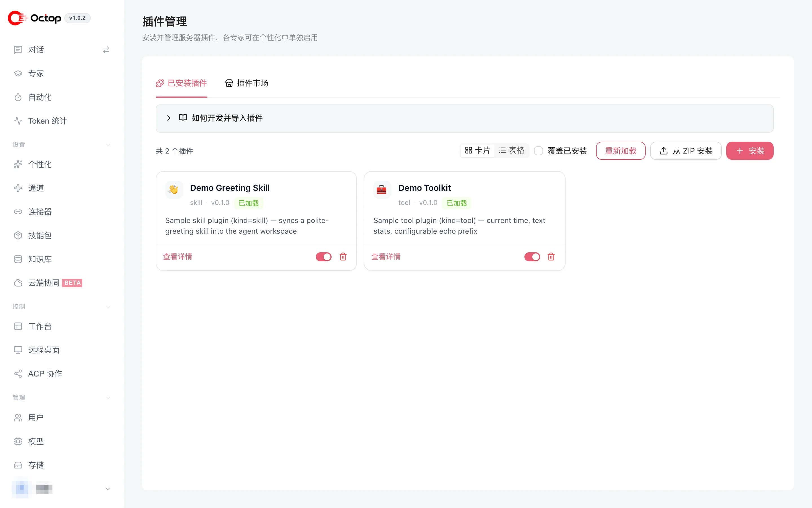Switch to 插件市场 tab
This screenshot has width=812, height=508.
coord(247,83)
